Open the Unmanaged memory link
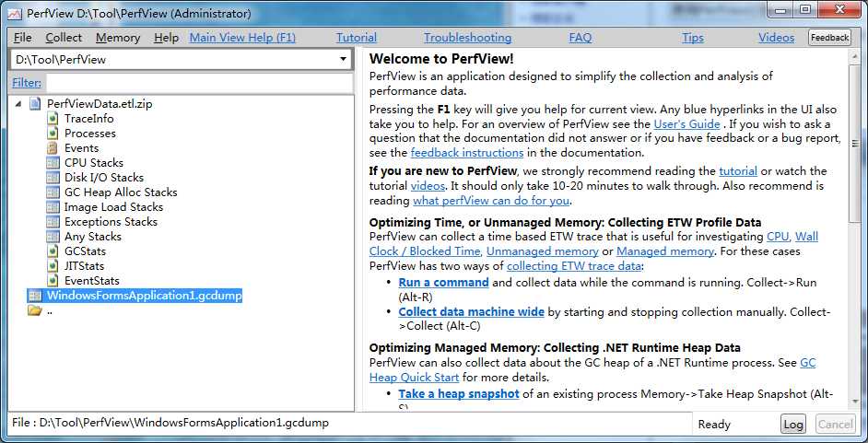The image size is (868, 443). (543, 251)
